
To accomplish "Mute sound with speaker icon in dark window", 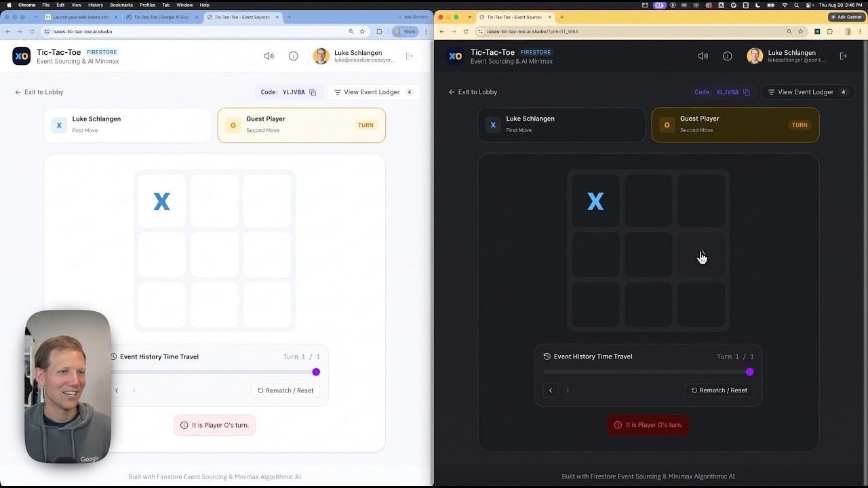I will [703, 56].
